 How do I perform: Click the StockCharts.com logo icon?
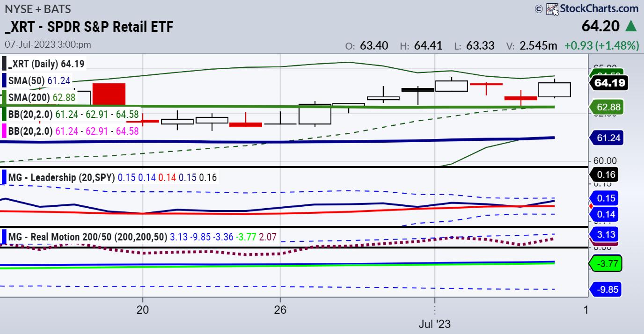point(553,8)
